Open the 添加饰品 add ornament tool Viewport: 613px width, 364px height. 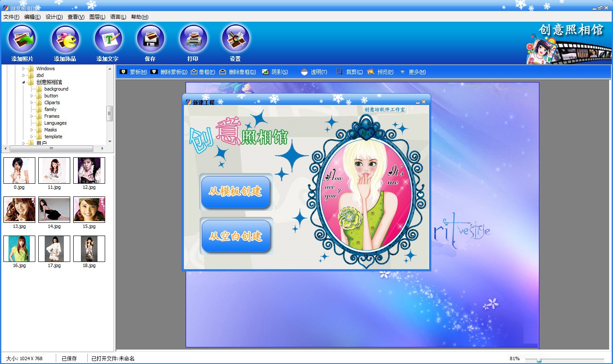[x=65, y=39]
